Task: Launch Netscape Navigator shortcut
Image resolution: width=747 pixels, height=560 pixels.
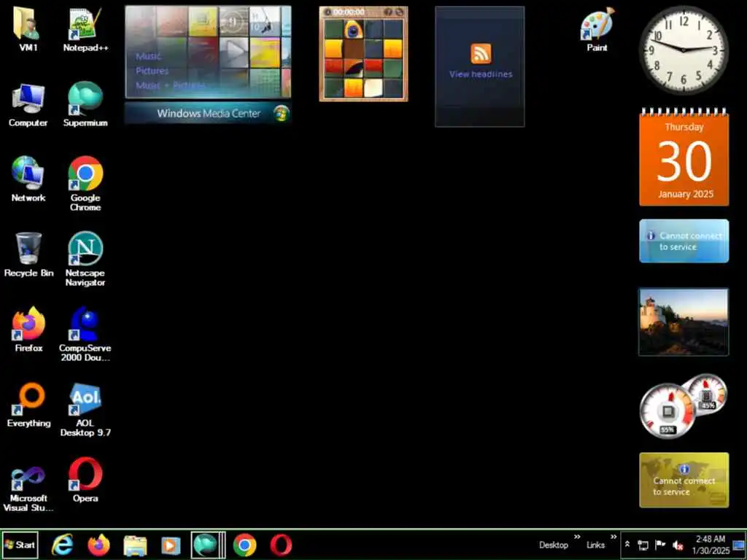Action: pos(85,259)
